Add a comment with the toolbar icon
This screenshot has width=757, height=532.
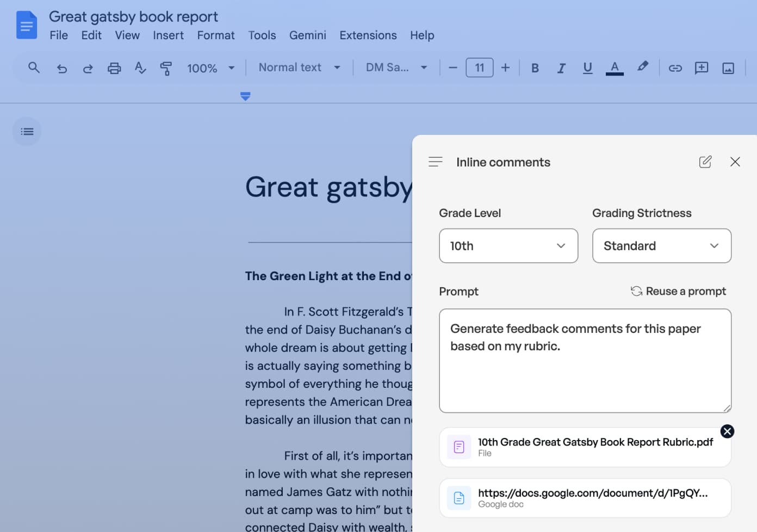click(x=702, y=68)
